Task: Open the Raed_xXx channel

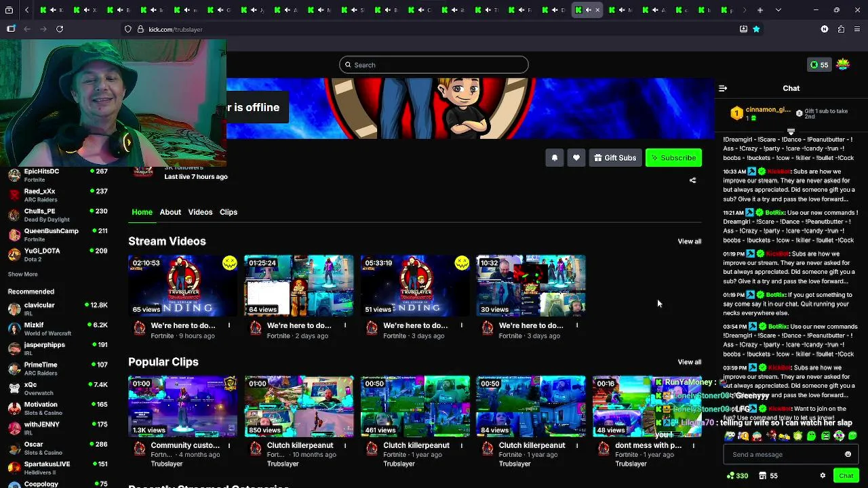Action: (58, 195)
